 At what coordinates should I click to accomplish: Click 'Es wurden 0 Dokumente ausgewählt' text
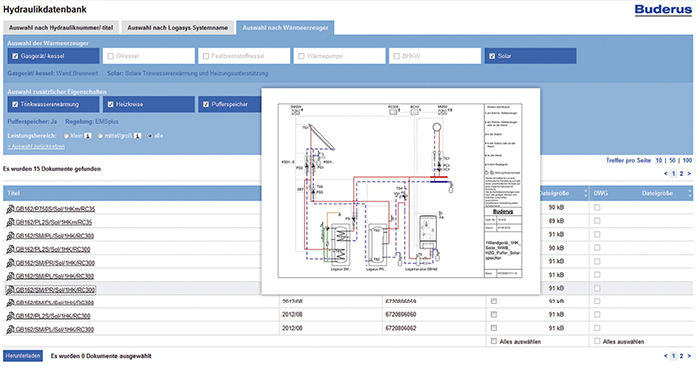click(x=101, y=356)
